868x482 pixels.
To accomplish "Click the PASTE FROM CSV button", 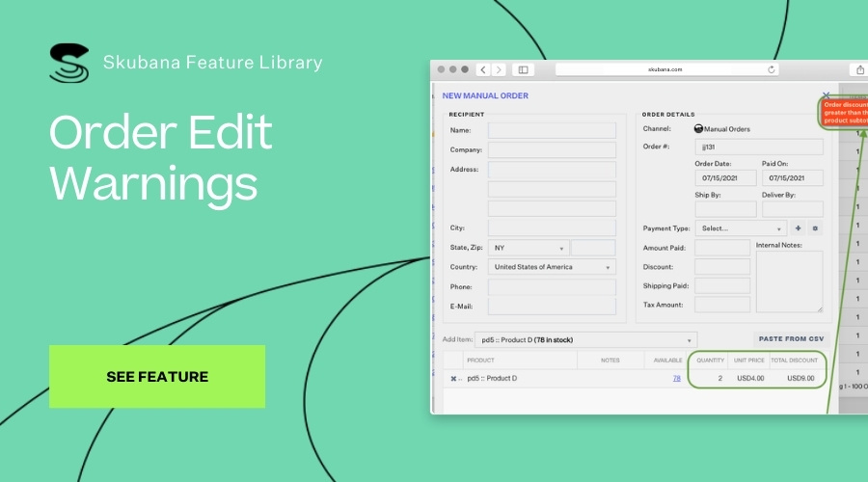I will coord(791,338).
